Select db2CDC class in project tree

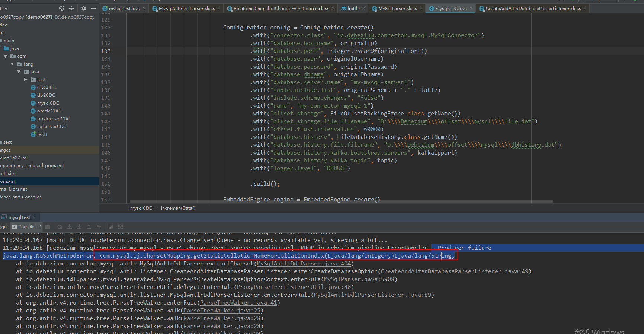[43, 95]
